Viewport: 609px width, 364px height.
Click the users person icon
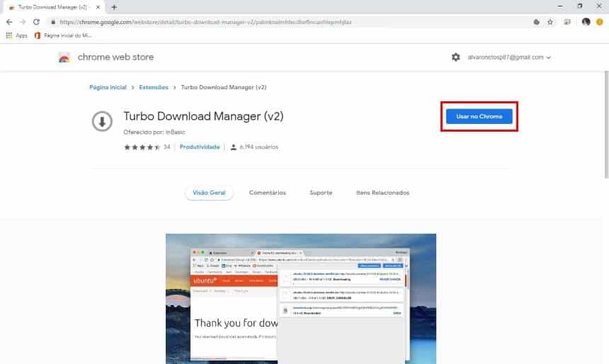tap(234, 147)
